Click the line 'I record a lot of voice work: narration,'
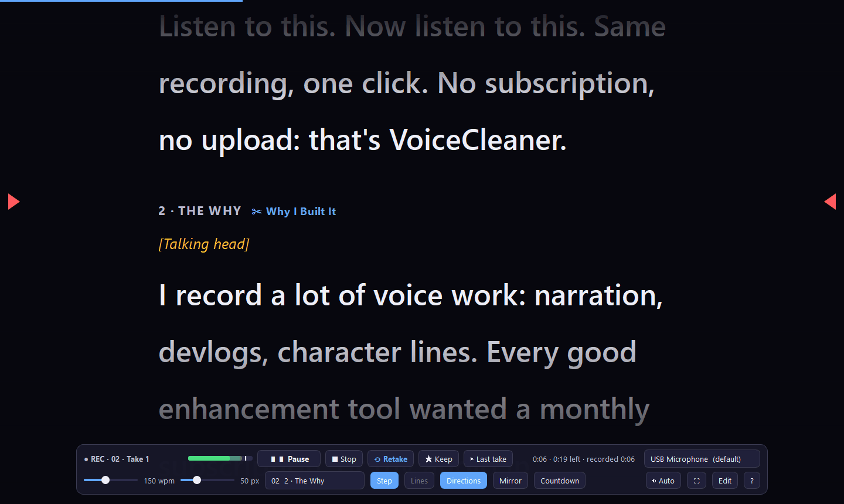Viewport: 844px width, 504px height. [x=411, y=295]
